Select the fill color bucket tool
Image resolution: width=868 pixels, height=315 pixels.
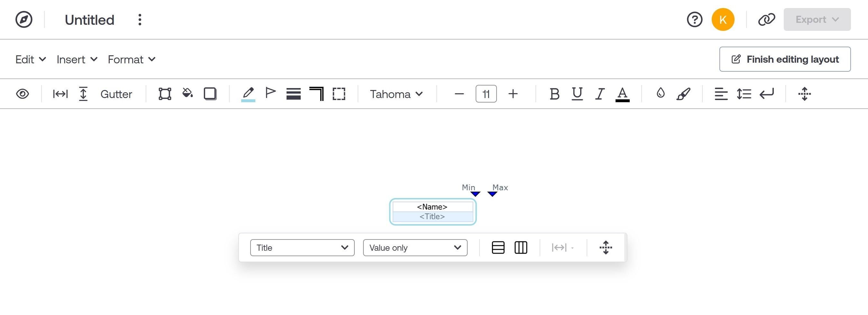click(x=188, y=94)
